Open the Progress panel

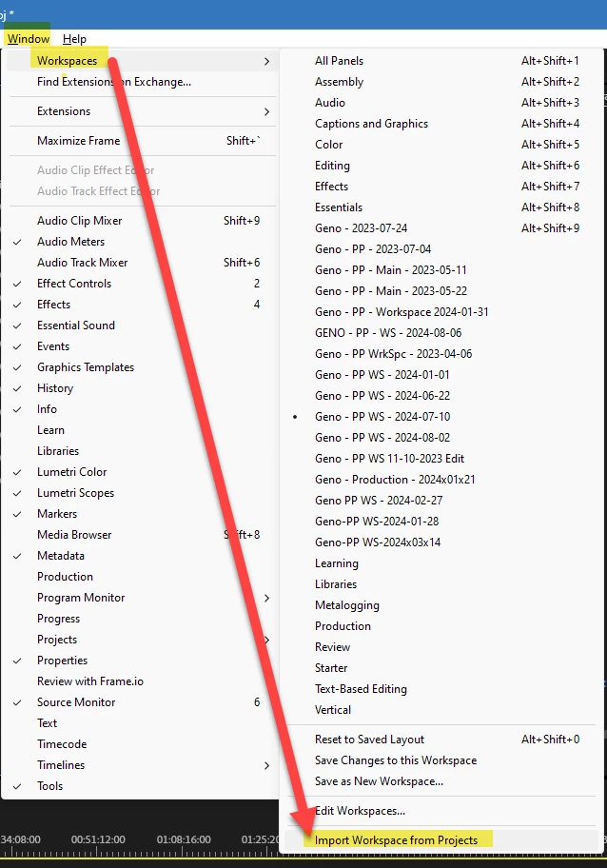pos(142,619)
